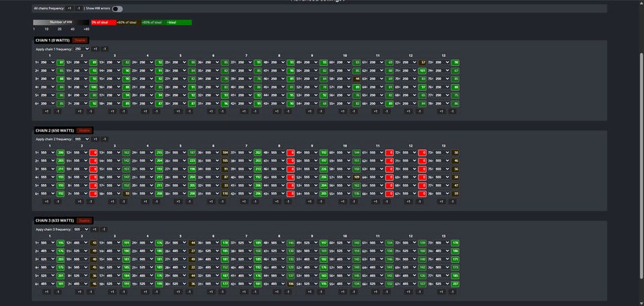Decrease all chains frequency with -1

(x=78, y=9)
